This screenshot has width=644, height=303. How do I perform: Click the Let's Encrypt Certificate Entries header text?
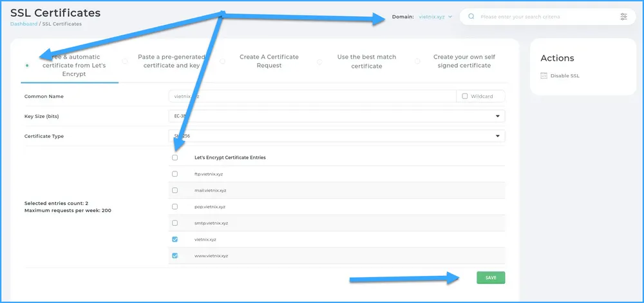coord(230,157)
